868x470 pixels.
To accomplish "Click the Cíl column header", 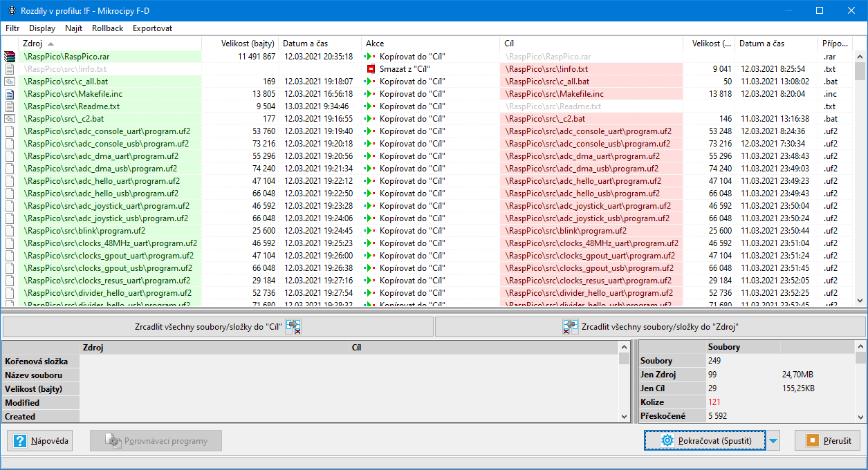I will coord(509,44).
